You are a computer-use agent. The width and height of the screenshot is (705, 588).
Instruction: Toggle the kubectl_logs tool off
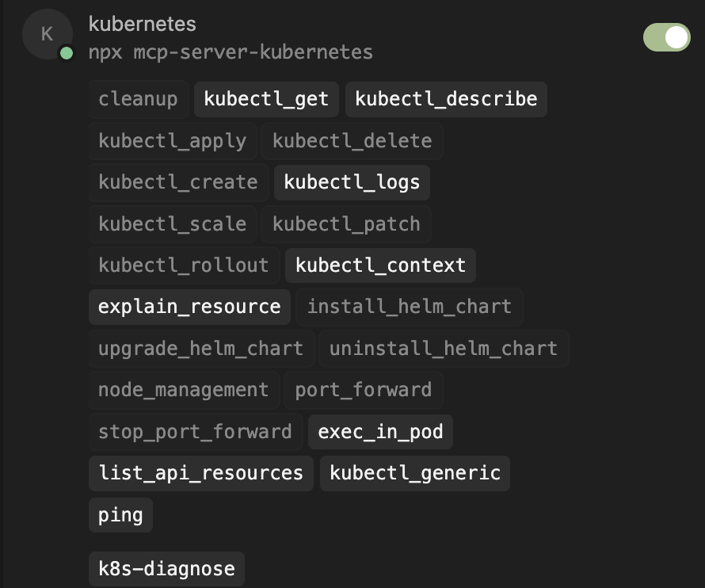[352, 182]
